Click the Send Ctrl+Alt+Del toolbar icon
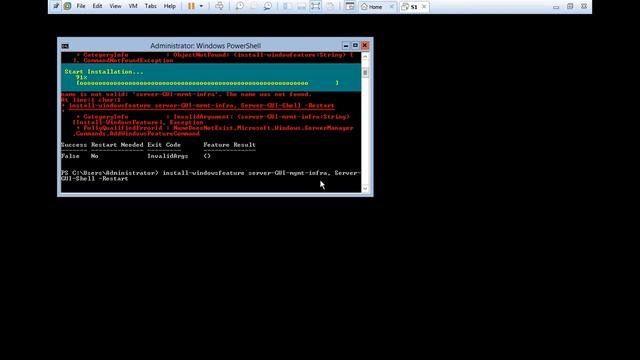Viewport: 640px width, 360px height. pyautogui.click(x=219, y=6)
